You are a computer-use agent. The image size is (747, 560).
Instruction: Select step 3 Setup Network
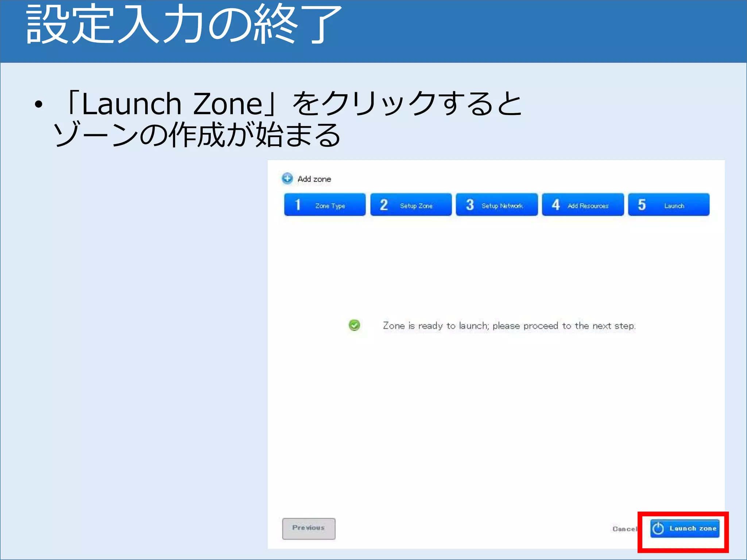[497, 205]
